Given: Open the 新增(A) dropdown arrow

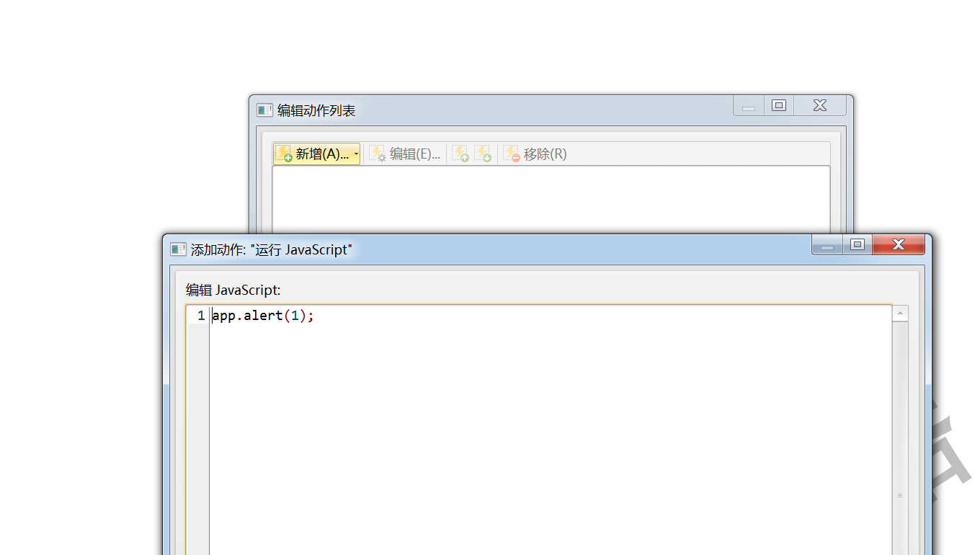Looking at the screenshot, I should [x=356, y=154].
